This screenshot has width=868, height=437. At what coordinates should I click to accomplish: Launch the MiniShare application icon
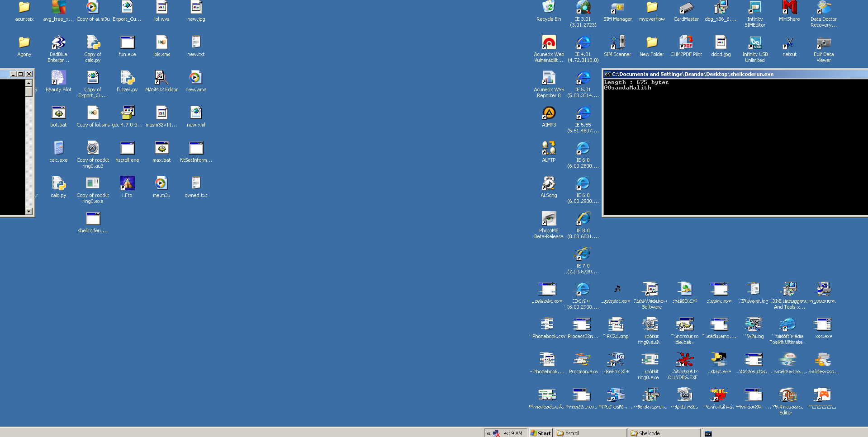pyautogui.click(x=789, y=8)
